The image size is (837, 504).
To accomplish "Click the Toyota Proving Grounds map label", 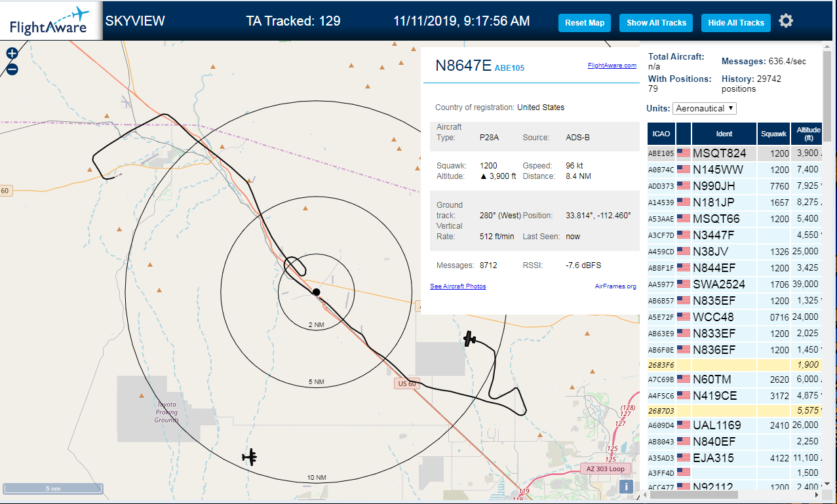I will point(166,412).
